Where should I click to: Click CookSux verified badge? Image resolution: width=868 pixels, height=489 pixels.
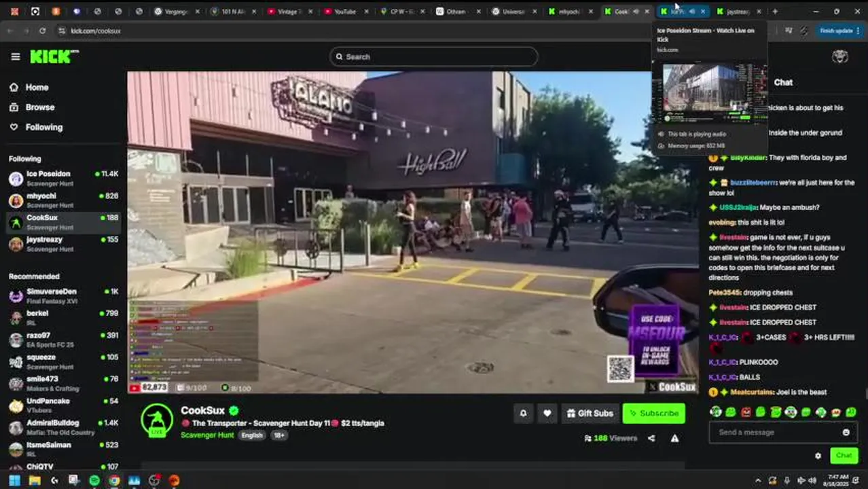pos(234,411)
